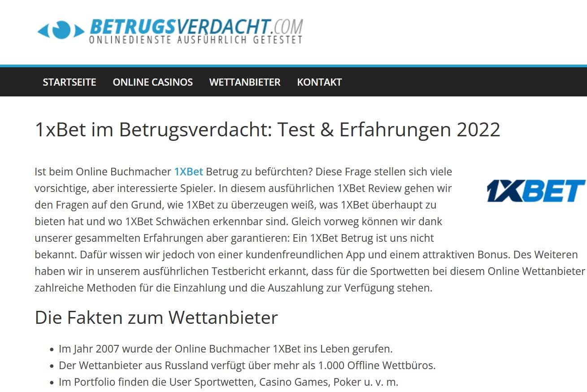Open the Online Casinos menu item
The width and height of the screenshot is (587, 392).
click(x=152, y=82)
